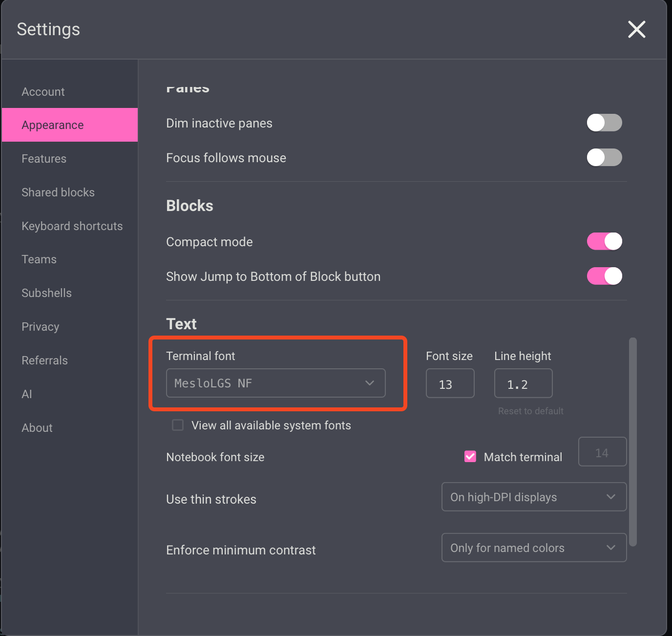Image resolution: width=672 pixels, height=636 pixels.
Task: Go to Keyboard shortcuts settings
Action: (72, 226)
